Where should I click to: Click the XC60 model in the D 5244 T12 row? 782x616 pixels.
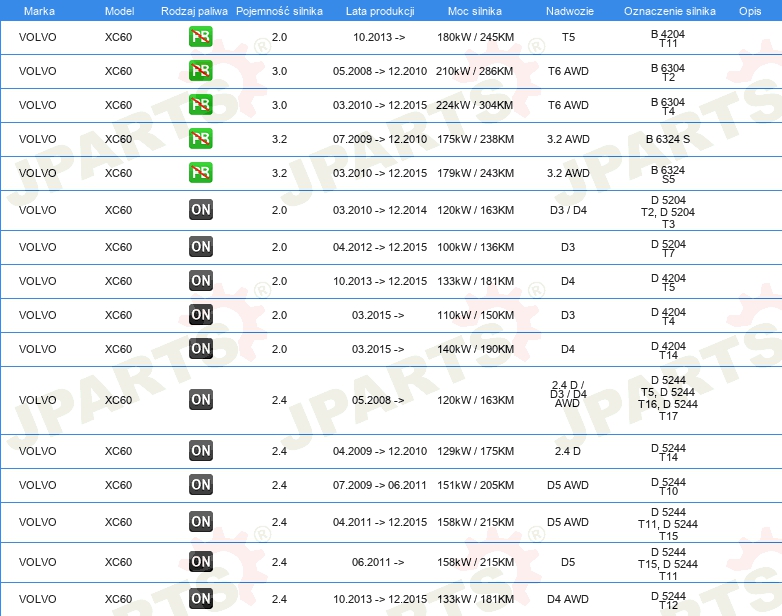118,599
